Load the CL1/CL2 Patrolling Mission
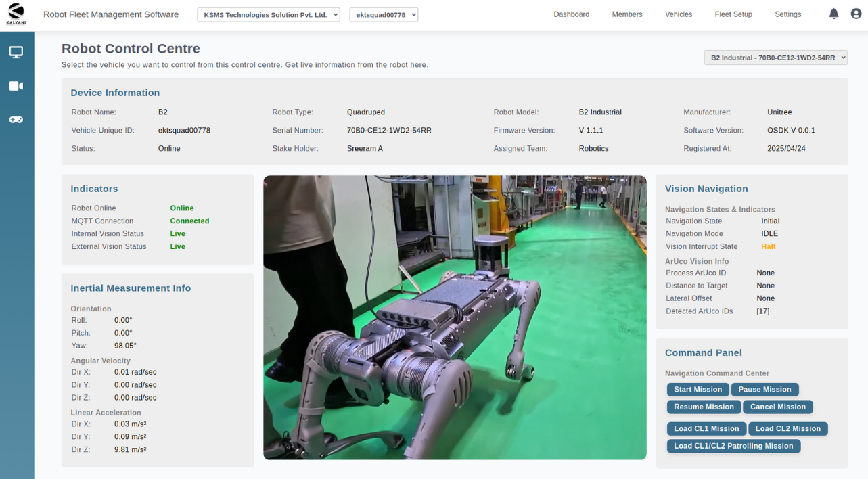Image resolution: width=868 pixels, height=479 pixels. [x=733, y=447]
